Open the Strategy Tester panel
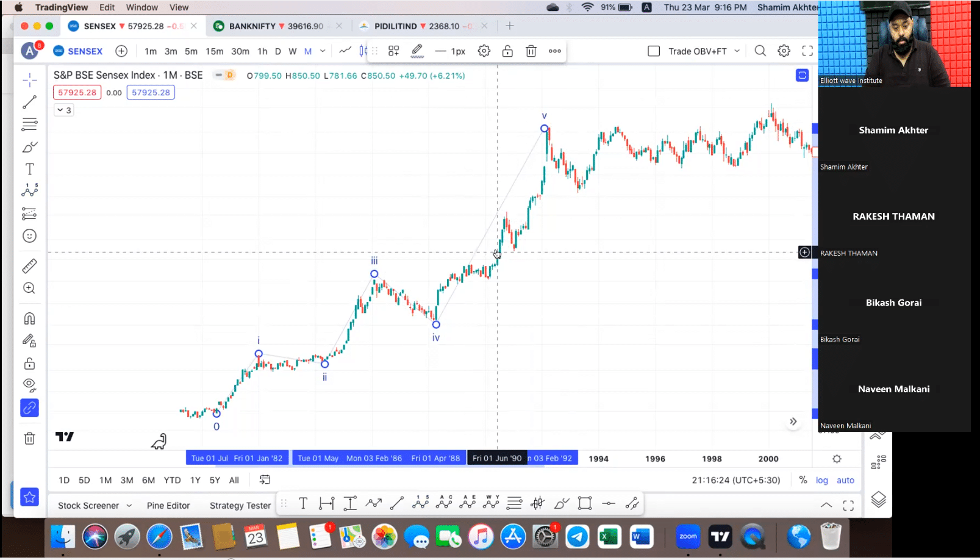This screenshot has height=560, width=980. click(240, 505)
